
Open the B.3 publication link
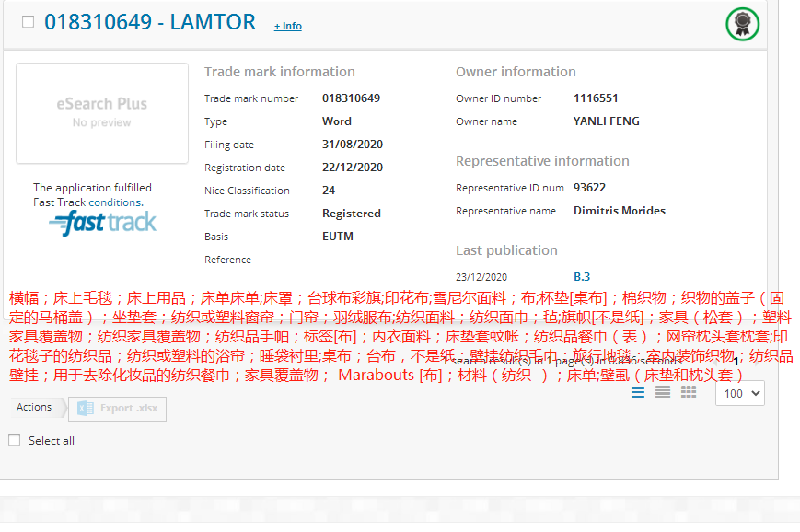(x=581, y=276)
